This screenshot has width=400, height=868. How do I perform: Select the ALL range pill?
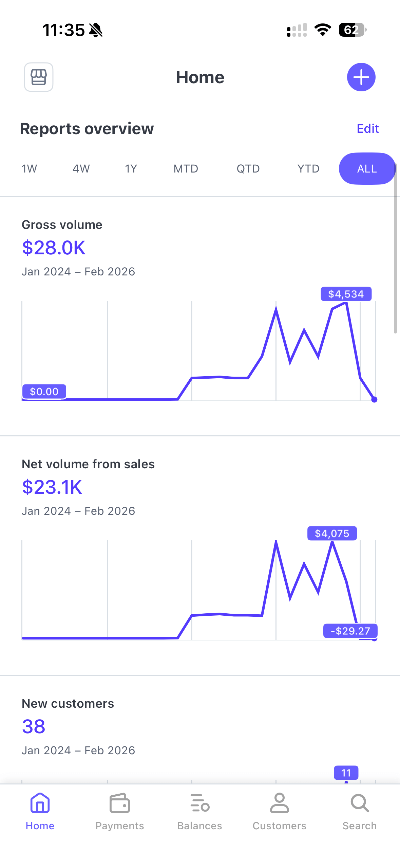367,169
